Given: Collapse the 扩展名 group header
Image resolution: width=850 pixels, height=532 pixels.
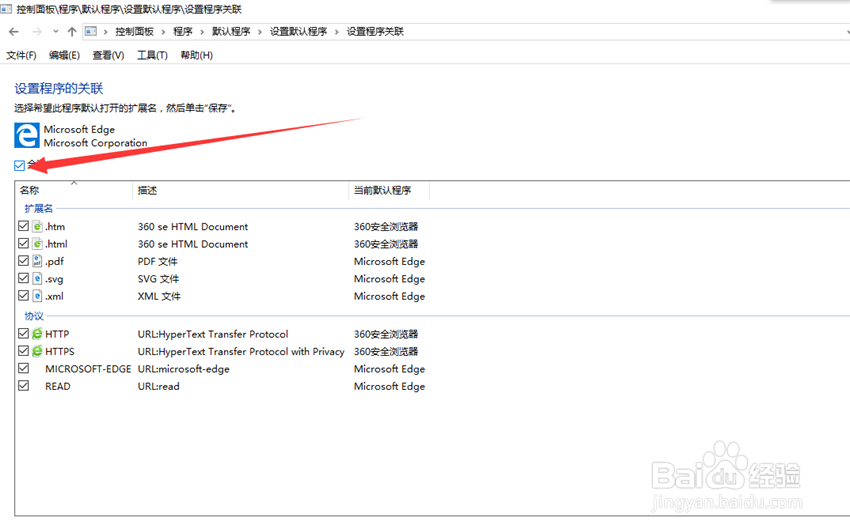Looking at the screenshot, I should click(x=38, y=208).
